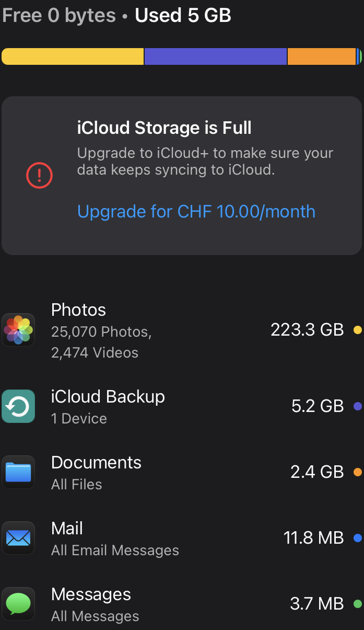This screenshot has width=364, height=630.
Task: Tap the Mail envelope icon
Action: click(x=18, y=538)
